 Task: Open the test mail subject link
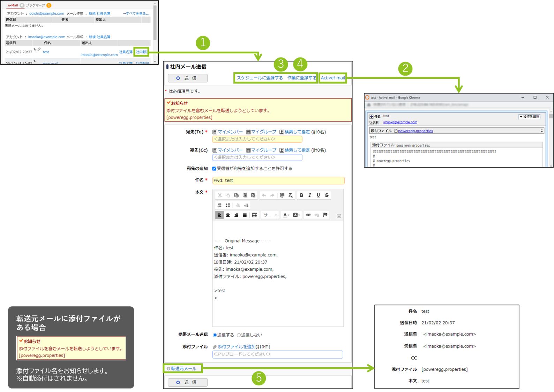point(46,52)
